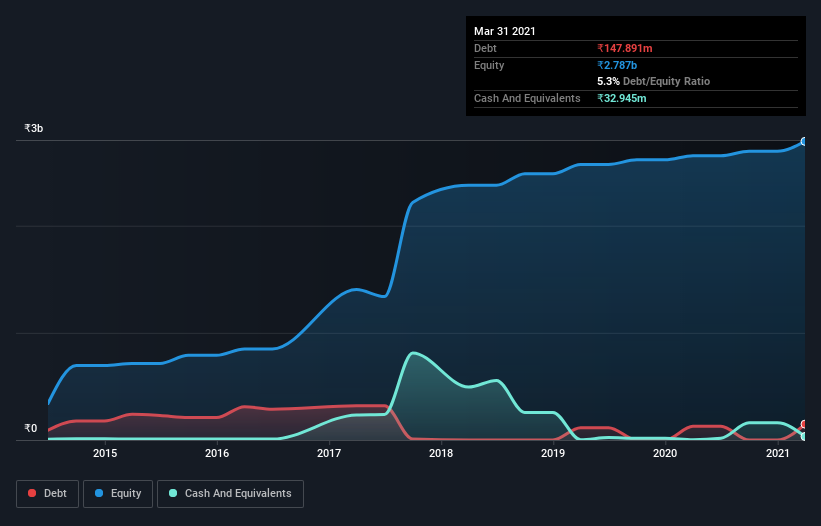Click the Equity row label in tooltip
Image resolution: width=821 pixels, height=526 pixels.
pyautogui.click(x=489, y=65)
